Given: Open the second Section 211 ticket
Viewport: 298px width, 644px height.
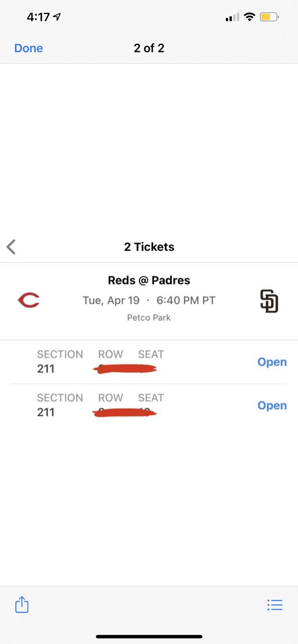Looking at the screenshot, I should pyautogui.click(x=272, y=406).
